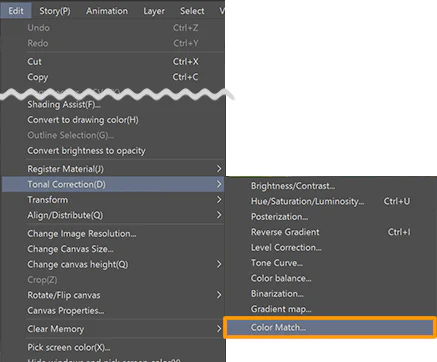Expand Change canvas height(Q) submenu
Screen dimensions: 437x362
113,264
